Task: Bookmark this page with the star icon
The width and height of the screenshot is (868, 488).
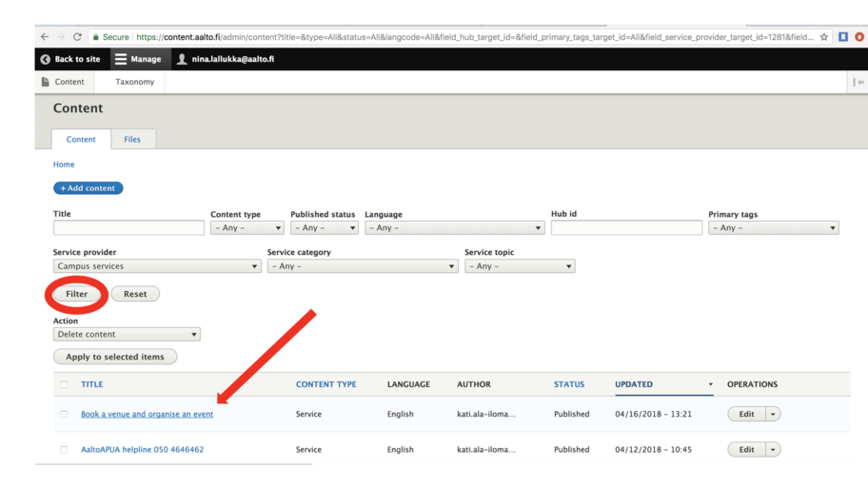Action: coord(824,37)
